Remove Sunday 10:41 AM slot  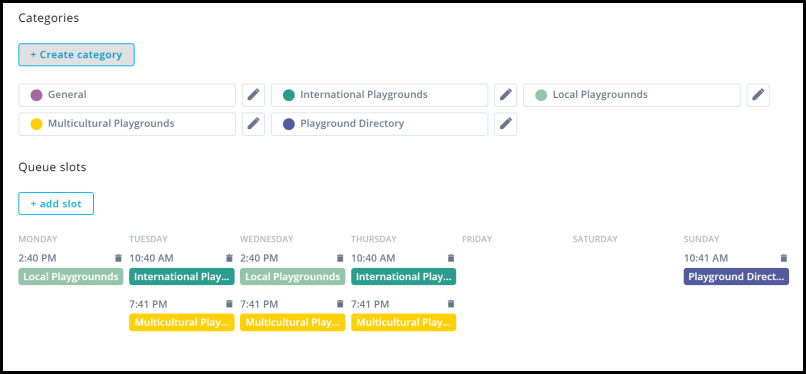point(784,258)
